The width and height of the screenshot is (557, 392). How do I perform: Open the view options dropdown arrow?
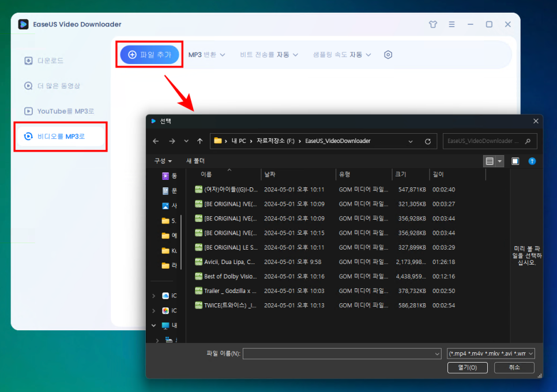click(499, 161)
